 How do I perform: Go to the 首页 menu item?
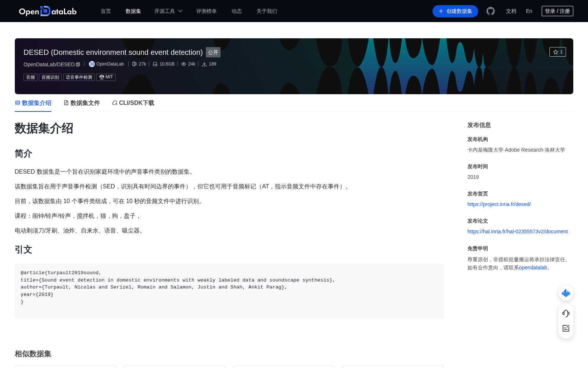tap(106, 11)
